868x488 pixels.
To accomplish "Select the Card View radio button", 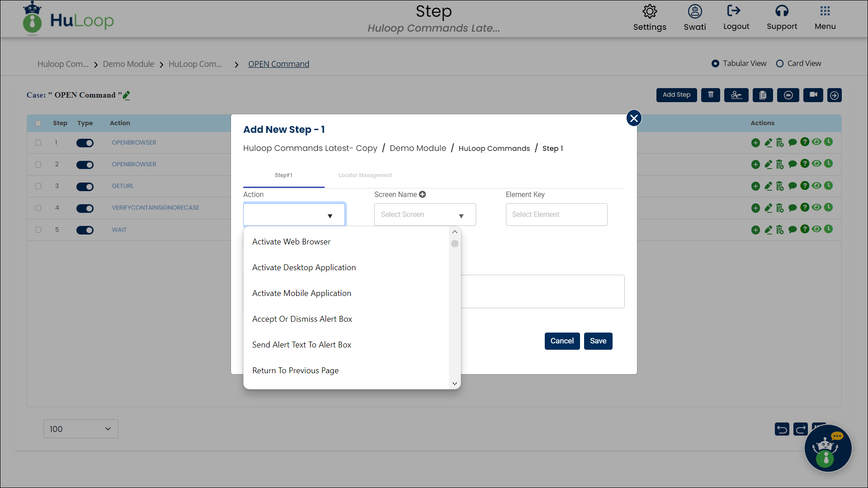I will (x=780, y=64).
